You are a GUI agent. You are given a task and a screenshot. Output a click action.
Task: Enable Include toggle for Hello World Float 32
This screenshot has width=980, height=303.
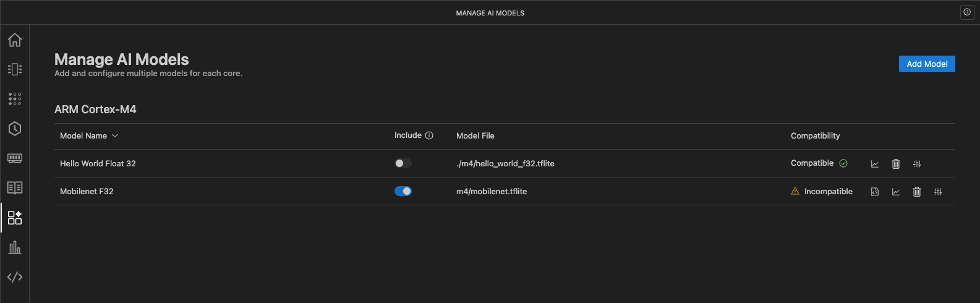(x=403, y=163)
